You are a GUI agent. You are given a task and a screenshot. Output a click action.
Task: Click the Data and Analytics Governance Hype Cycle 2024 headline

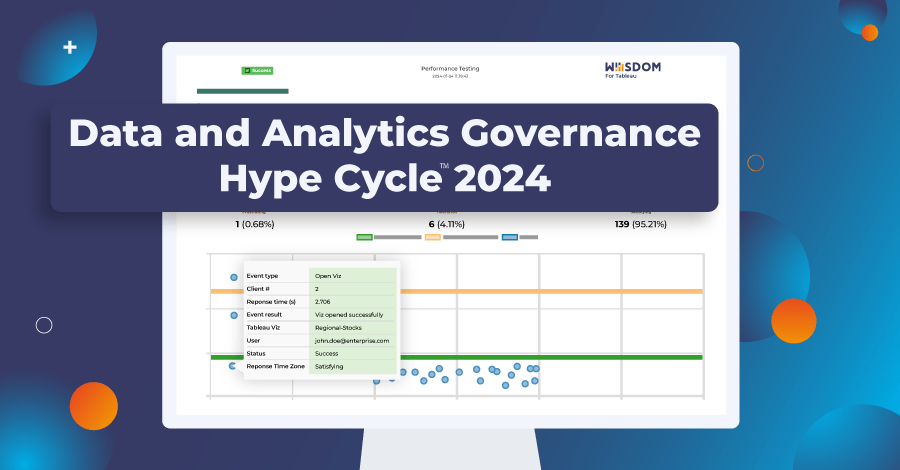(x=385, y=156)
